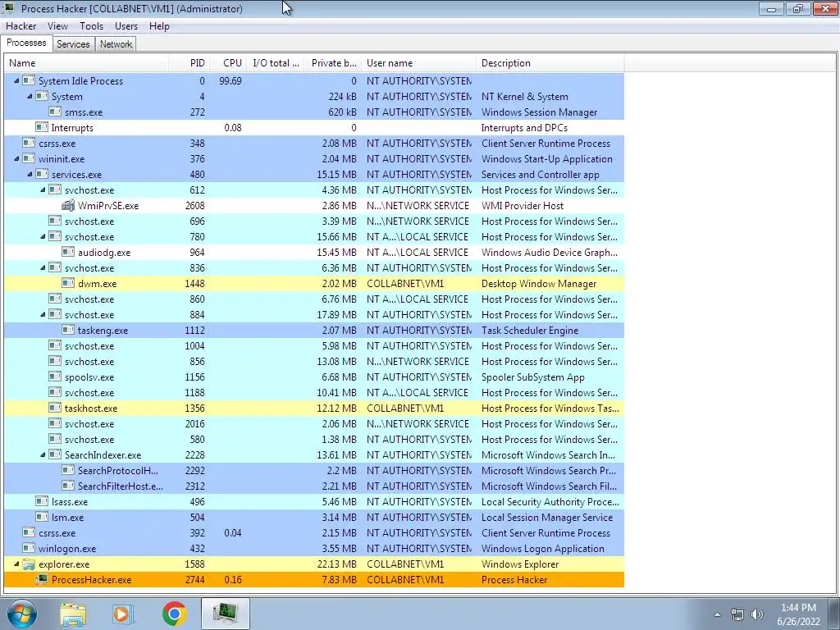Collapse svchost.exe PID 612 node
The width and height of the screenshot is (840, 630).
click(x=43, y=189)
